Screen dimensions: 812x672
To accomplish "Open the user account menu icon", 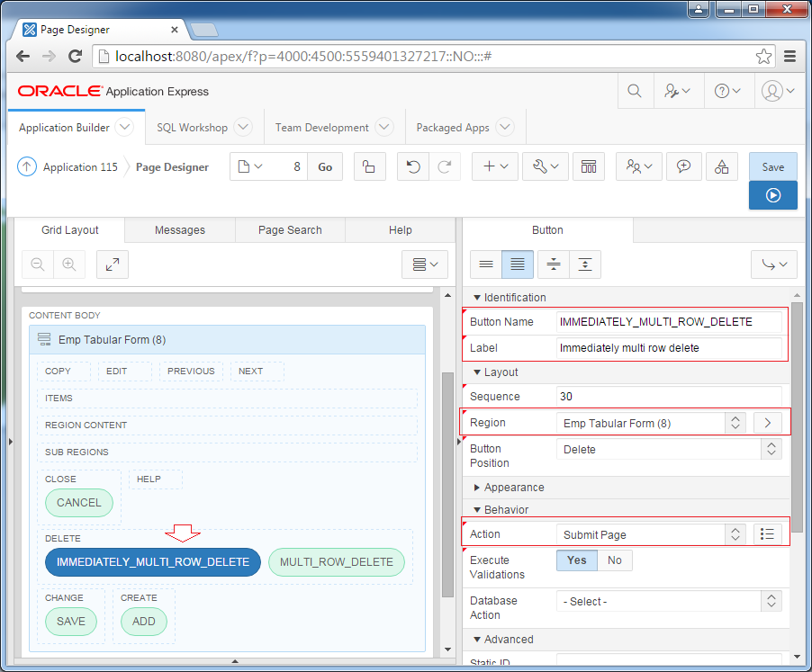I will [x=777, y=91].
